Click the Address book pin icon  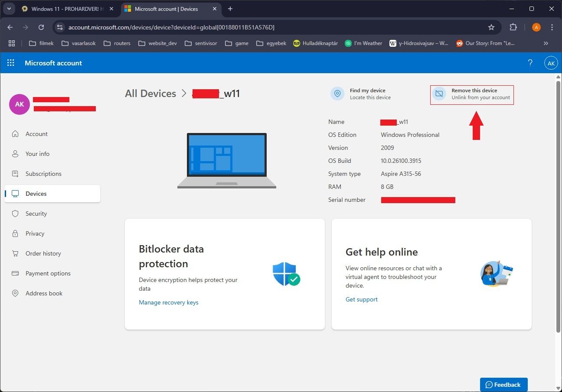pyautogui.click(x=15, y=293)
